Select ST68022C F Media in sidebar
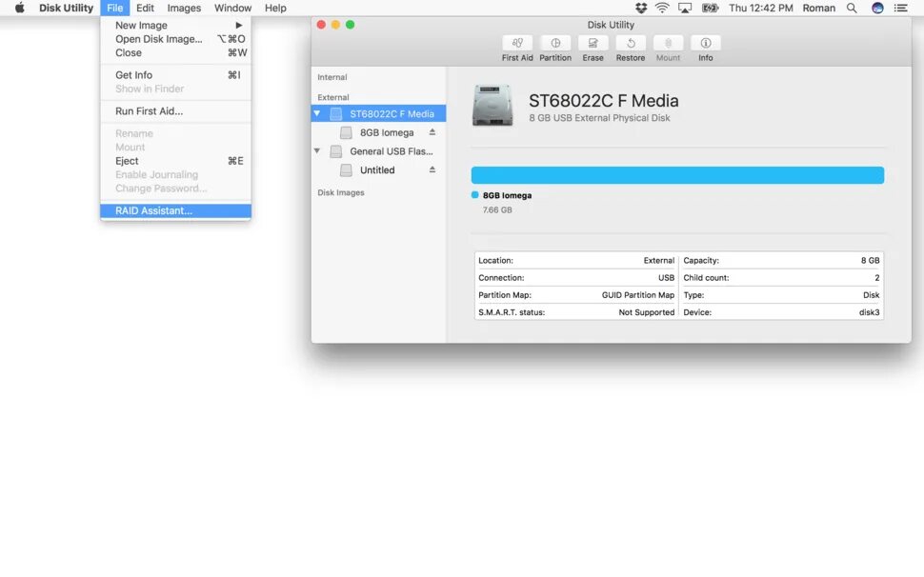Viewport: 924px width, 577px height. [378, 113]
